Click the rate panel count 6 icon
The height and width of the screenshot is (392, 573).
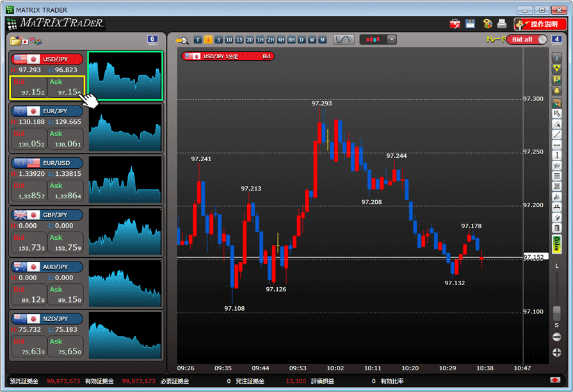click(x=152, y=40)
